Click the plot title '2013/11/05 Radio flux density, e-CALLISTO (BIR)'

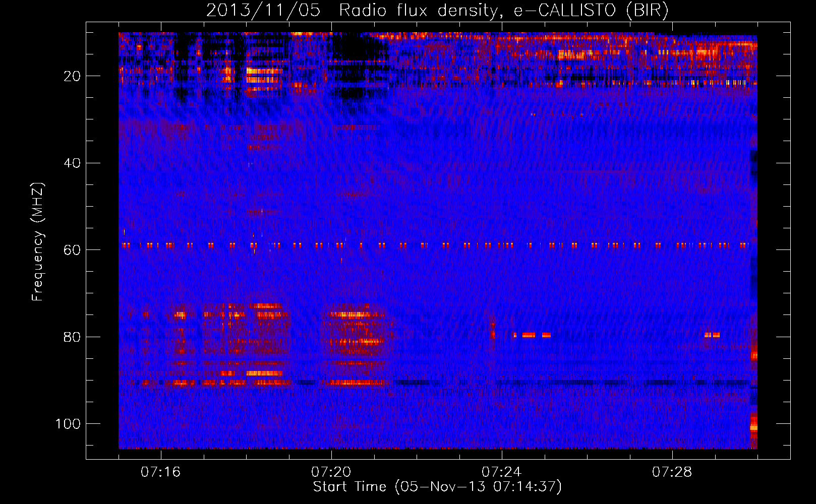point(437,11)
